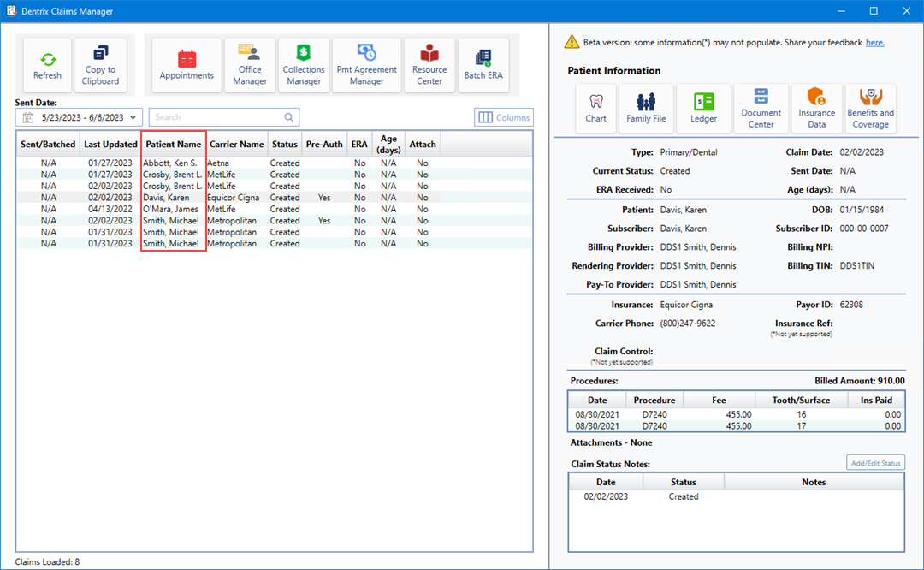Click the Claims Loaded: 8 status text

(47, 561)
